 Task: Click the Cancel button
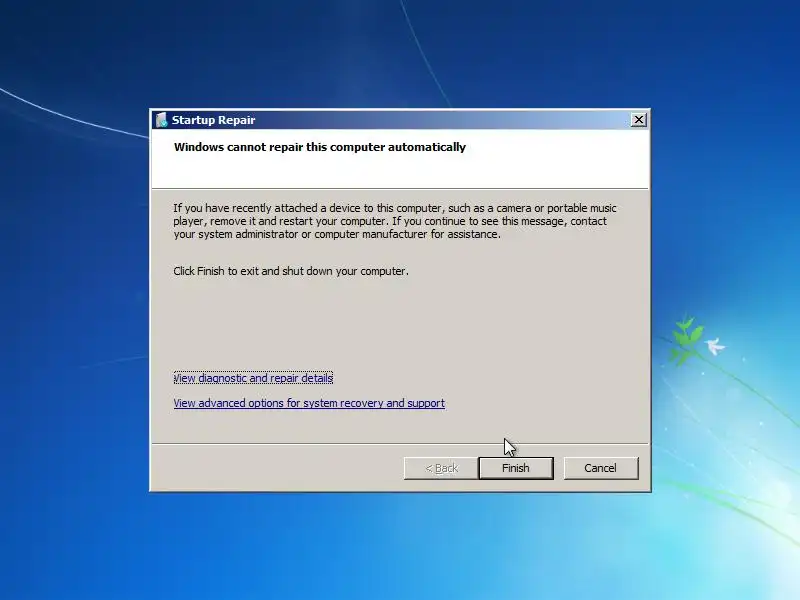click(x=601, y=468)
